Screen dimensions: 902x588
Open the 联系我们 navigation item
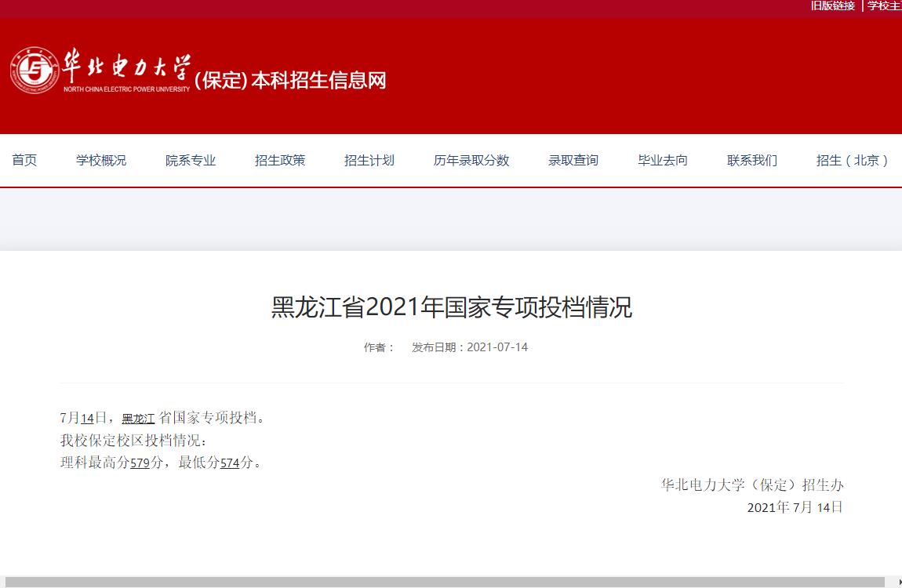752,160
